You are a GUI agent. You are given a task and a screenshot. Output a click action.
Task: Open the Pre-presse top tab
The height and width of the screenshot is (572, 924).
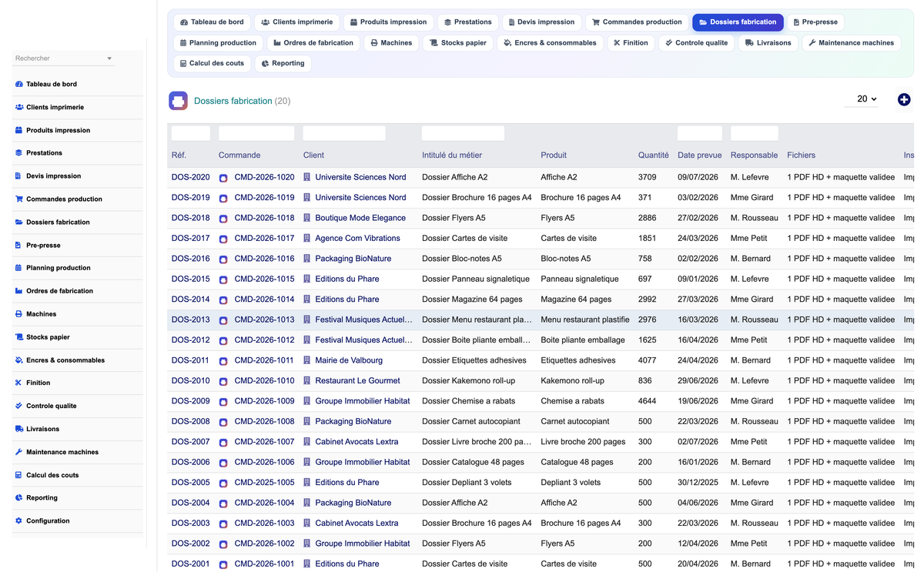[815, 22]
